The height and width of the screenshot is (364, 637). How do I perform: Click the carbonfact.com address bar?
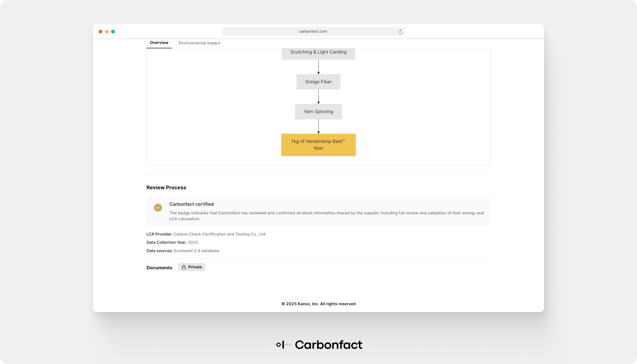(313, 31)
